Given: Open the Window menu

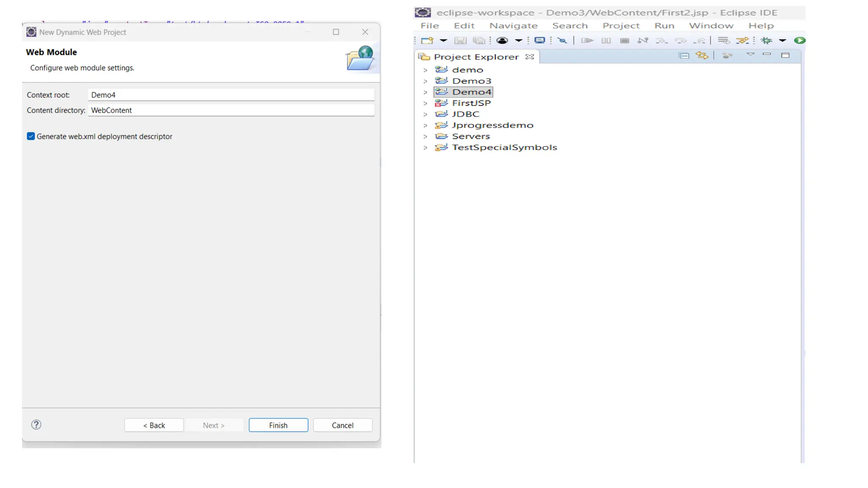Looking at the screenshot, I should (711, 26).
